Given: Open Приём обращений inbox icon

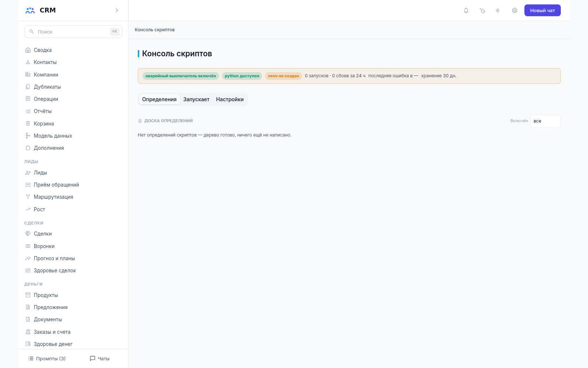Looking at the screenshot, I should [x=28, y=185].
